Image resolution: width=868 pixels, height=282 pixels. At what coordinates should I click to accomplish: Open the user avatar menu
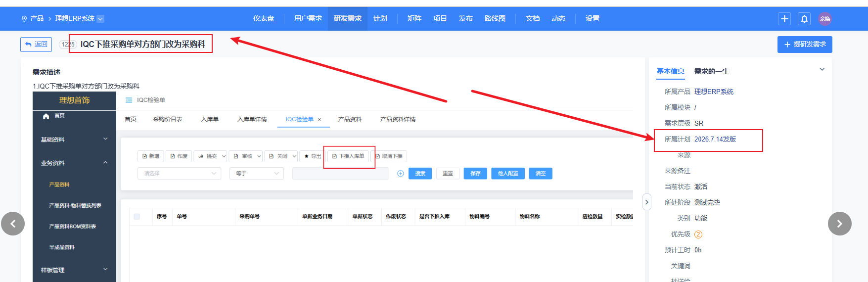(825, 19)
